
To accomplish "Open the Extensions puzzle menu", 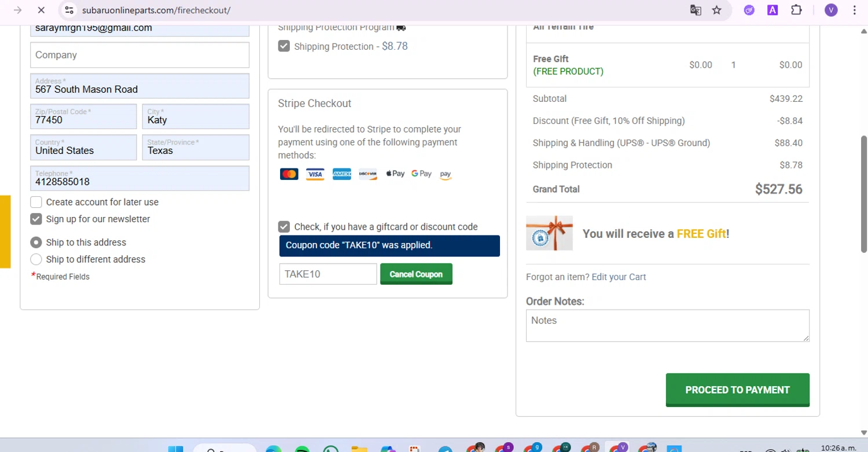I will [796, 10].
